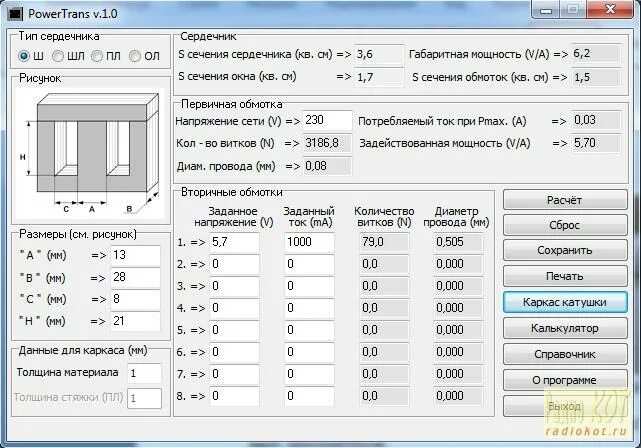Image resolution: width=641 pixels, height=448 pixels.
Task: Select the ПЛ core type radio button
Action: (97, 56)
